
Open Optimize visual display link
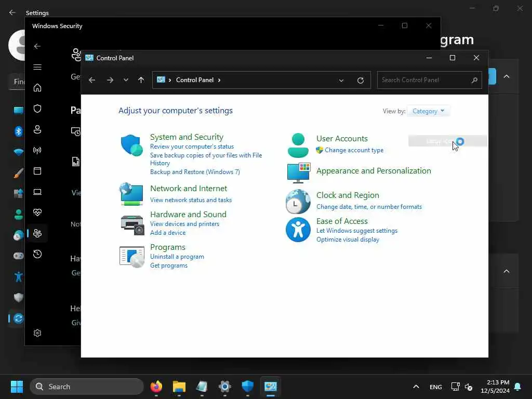click(x=348, y=240)
